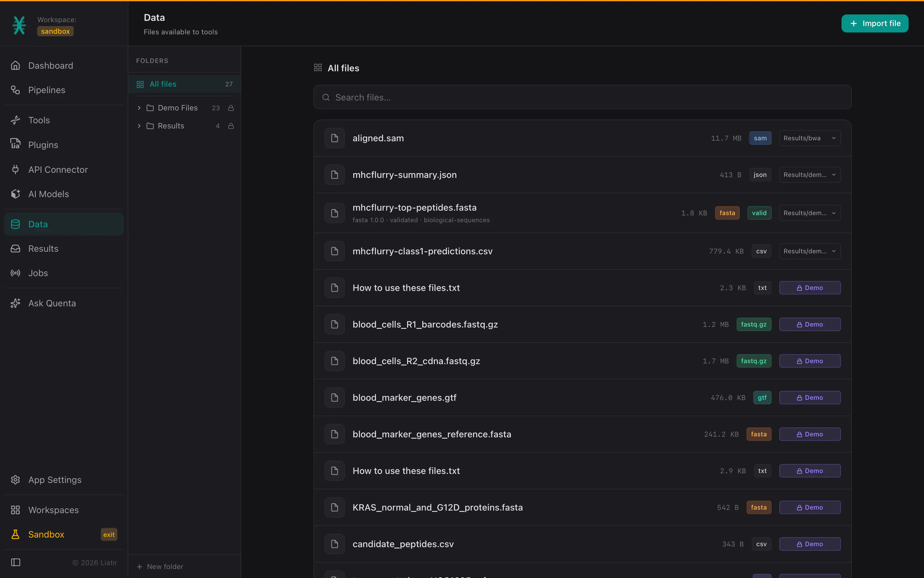Open the Plugins page
The height and width of the screenshot is (578, 924).
tap(64, 144)
